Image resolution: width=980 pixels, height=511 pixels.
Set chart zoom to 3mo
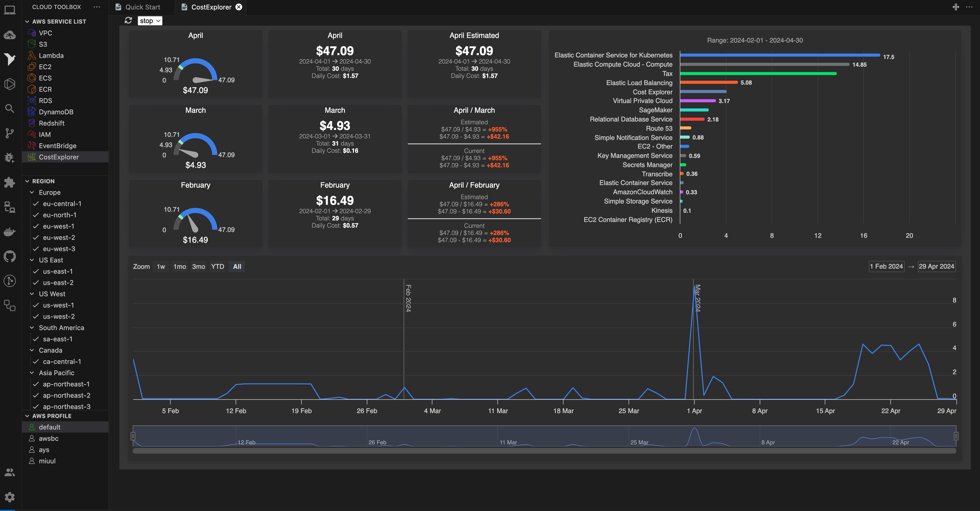tap(198, 266)
